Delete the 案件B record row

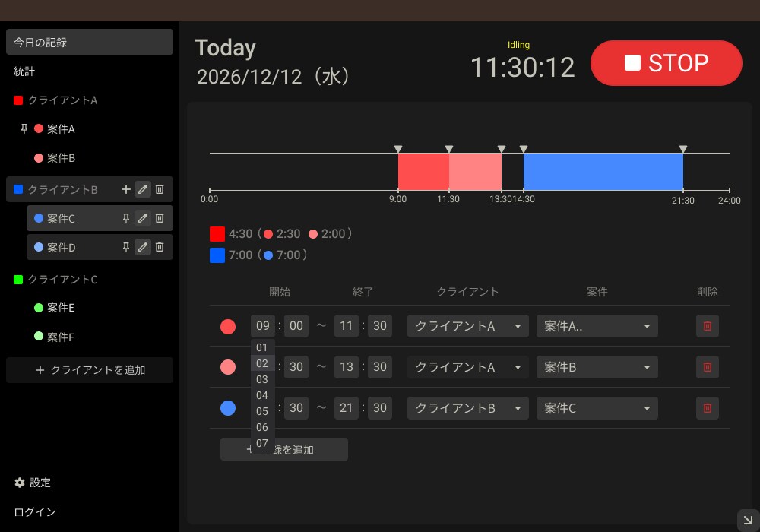[707, 367]
